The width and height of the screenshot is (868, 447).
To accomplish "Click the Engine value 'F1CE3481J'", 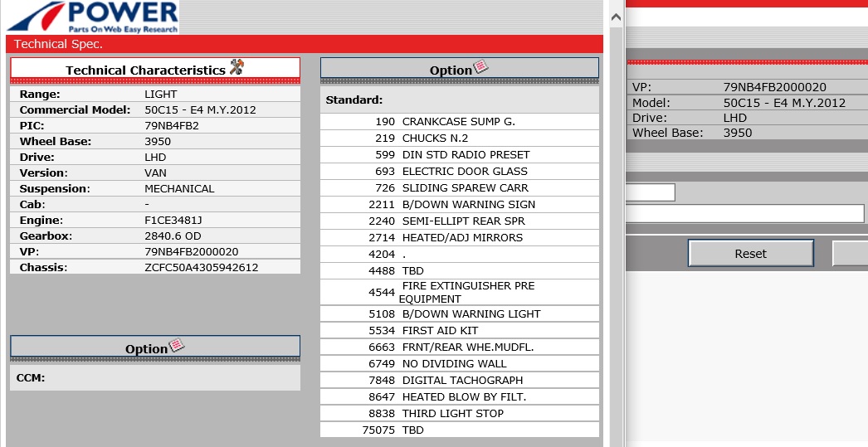I will coord(173,220).
